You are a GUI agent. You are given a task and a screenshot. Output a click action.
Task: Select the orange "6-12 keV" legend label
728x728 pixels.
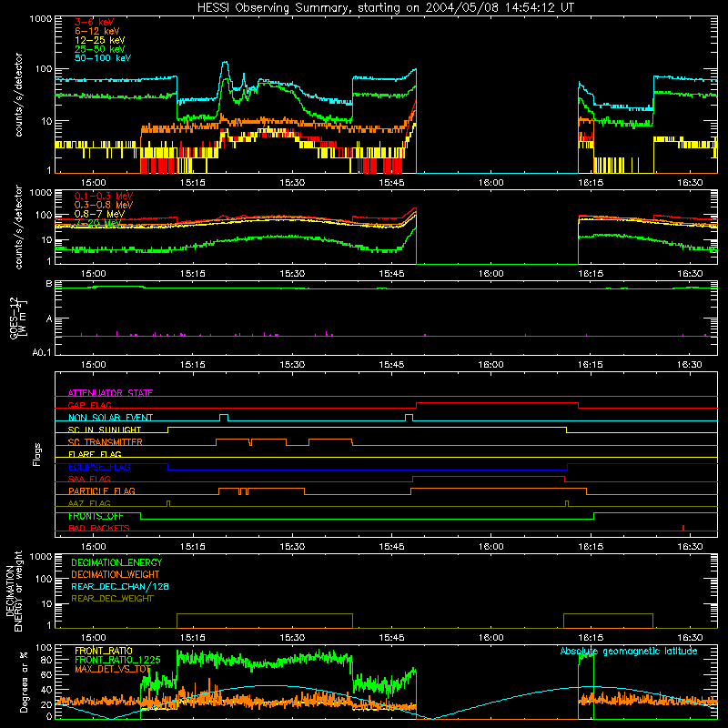(97, 31)
